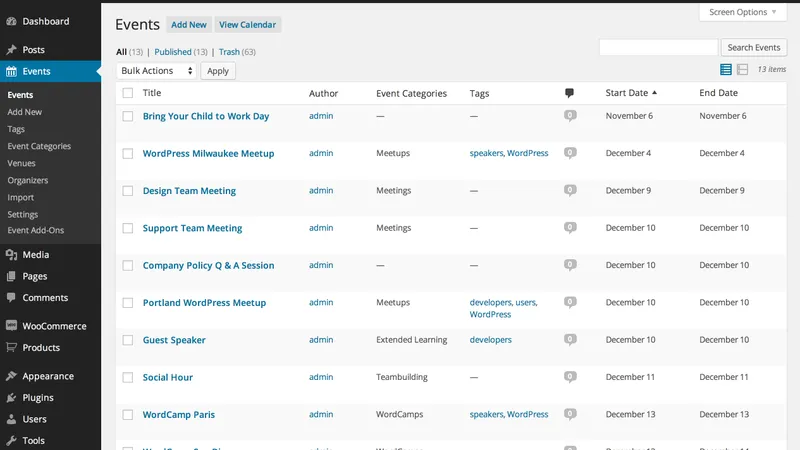Open comment bubble for WordPress Milwaukee Meetup
800x450 pixels.
tap(570, 153)
